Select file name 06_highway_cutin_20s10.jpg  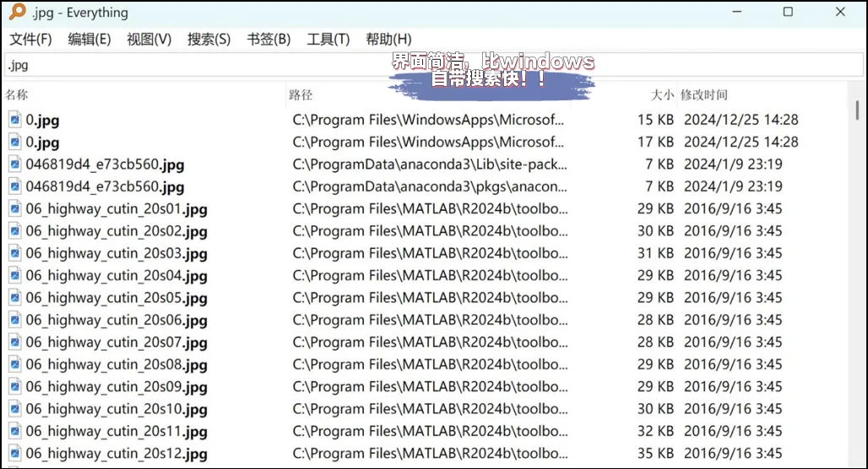pyautogui.click(x=117, y=409)
